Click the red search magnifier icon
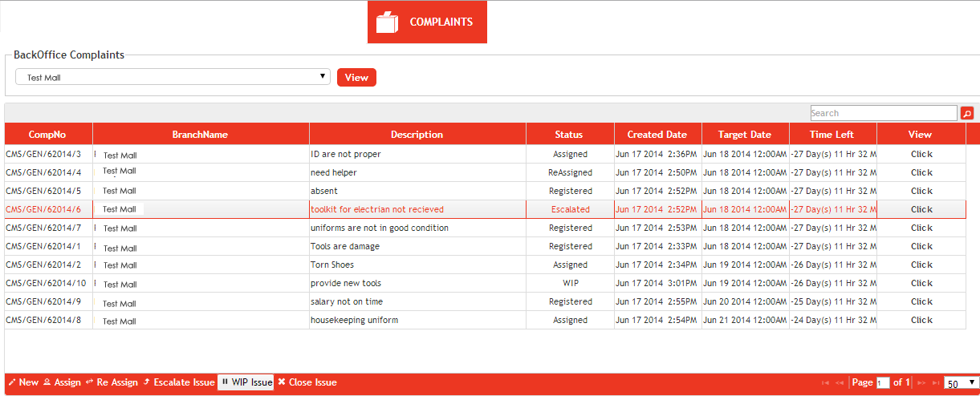980x396 pixels. [x=966, y=114]
